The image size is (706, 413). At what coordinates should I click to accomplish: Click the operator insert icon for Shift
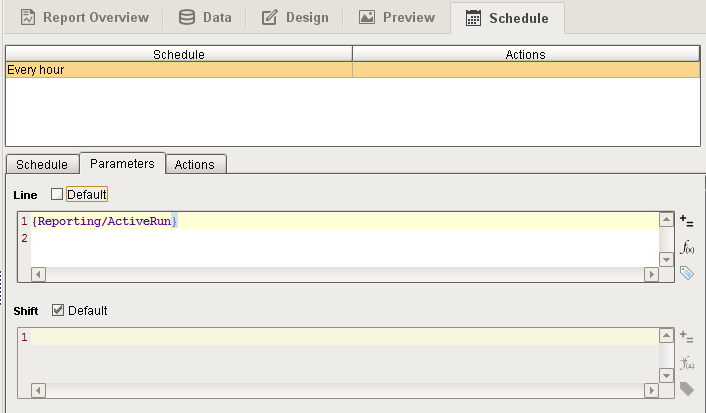coord(686,337)
